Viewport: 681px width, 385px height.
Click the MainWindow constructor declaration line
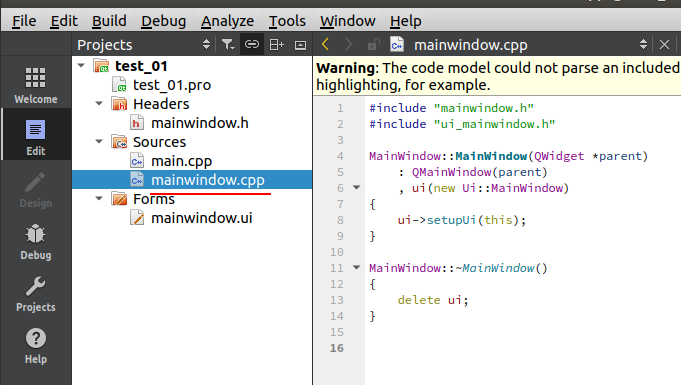[x=508, y=156]
